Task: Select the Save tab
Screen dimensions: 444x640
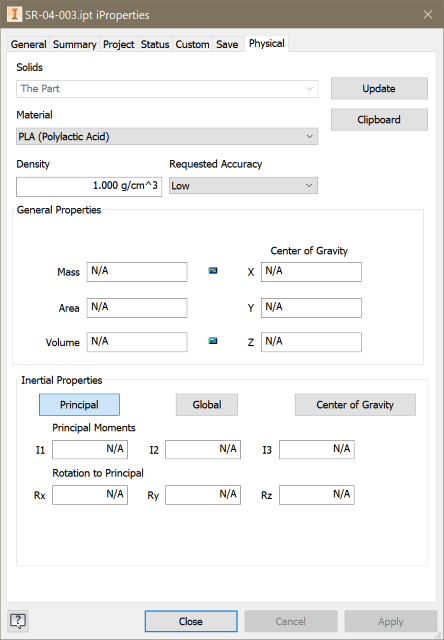Action: point(227,44)
